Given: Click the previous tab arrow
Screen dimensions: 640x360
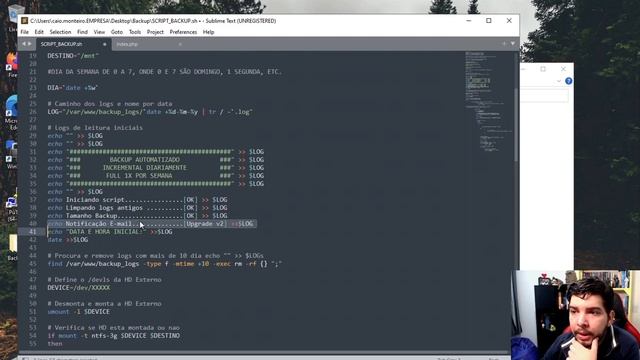Looking at the screenshot, I should (24, 44).
